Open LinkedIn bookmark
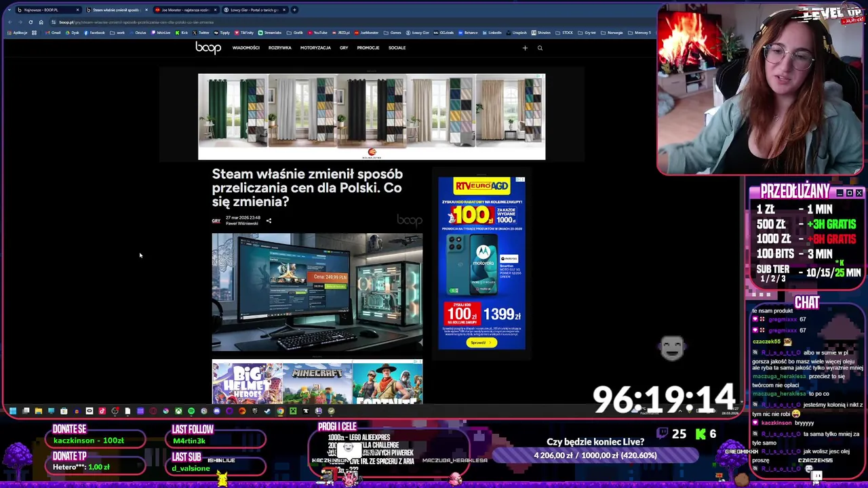This screenshot has width=868, height=488. coord(492,33)
